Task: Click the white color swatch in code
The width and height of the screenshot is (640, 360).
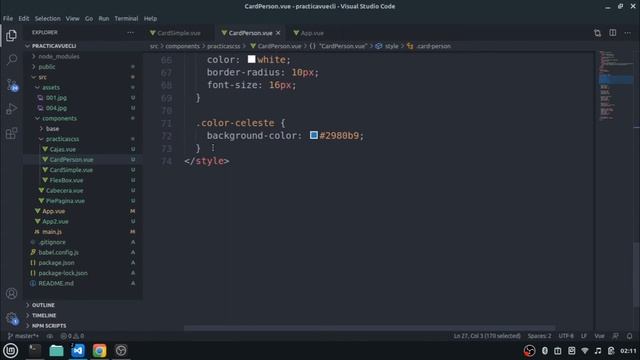Action: [251, 59]
